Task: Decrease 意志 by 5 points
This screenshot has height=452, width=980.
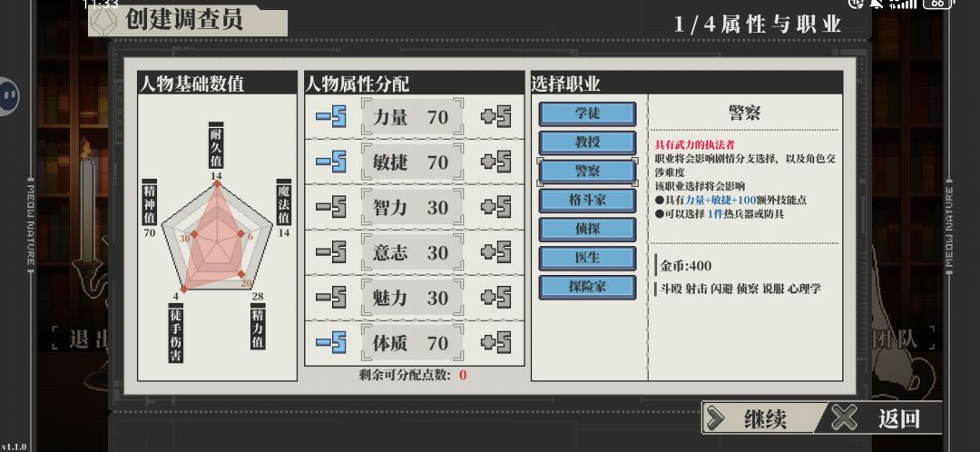Action: click(x=330, y=252)
